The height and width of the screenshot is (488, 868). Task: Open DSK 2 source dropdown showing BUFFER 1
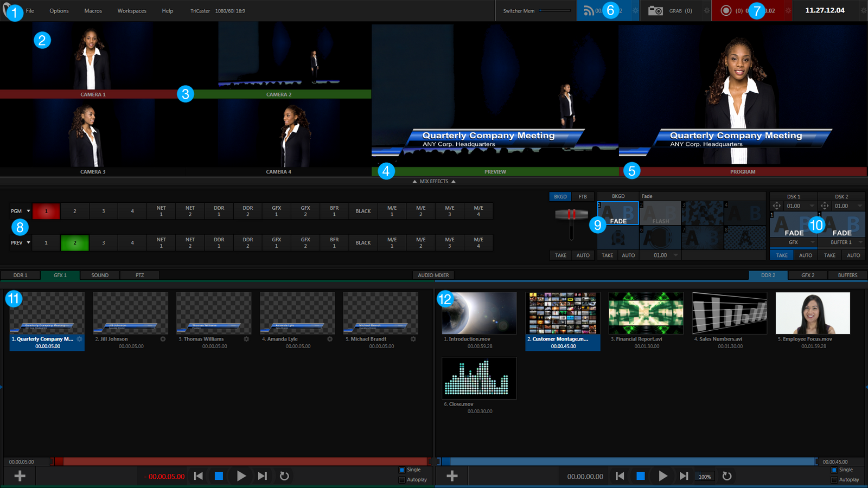coord(841,242)
